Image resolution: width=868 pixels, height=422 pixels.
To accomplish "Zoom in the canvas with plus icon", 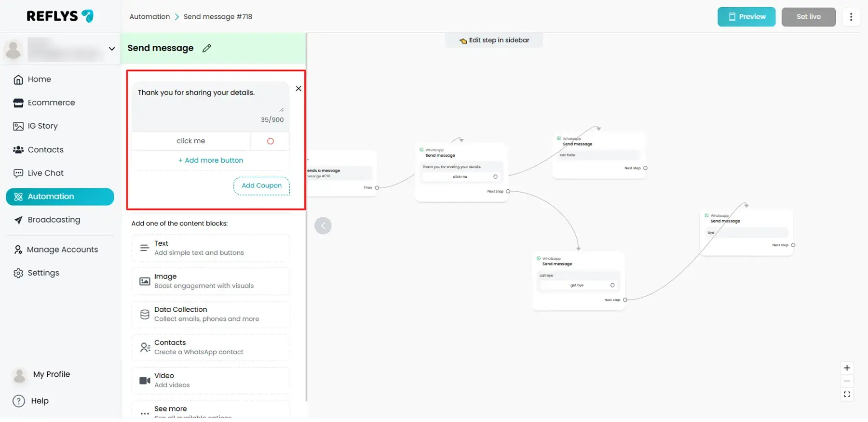I will point(847,368).
